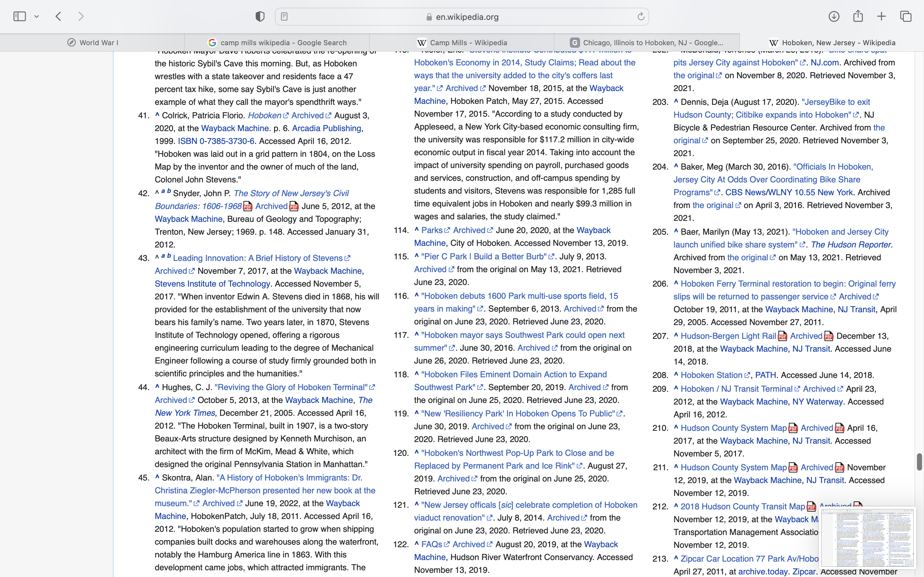Open the privacy report shield icon

pyautogui.click(x=260, y=16)
